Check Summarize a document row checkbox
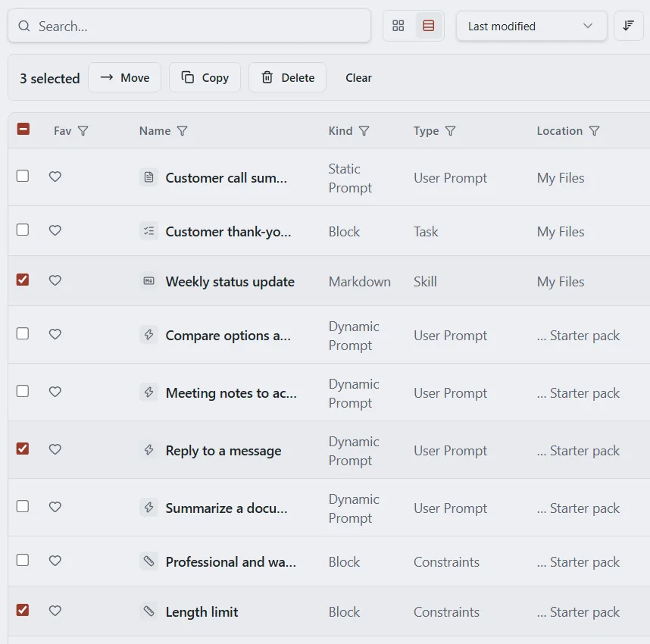Screen dimensions: 650x644 click(23, 506)
